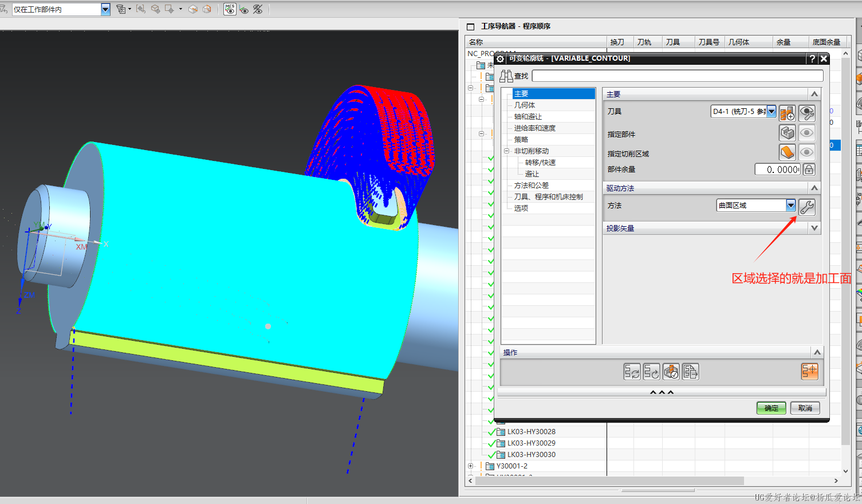862x504 pixels.
Task: Select 轴和避让 in dialog tree
Action: click(528, 117)
